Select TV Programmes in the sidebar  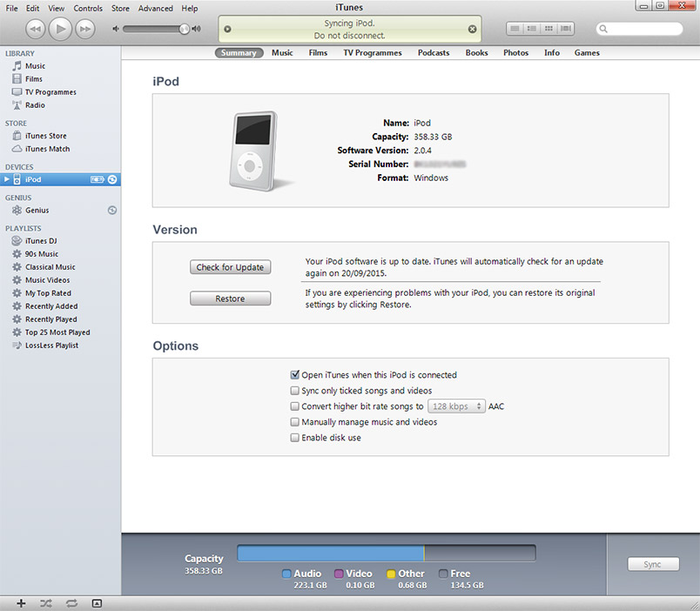(x=60, y=92)
